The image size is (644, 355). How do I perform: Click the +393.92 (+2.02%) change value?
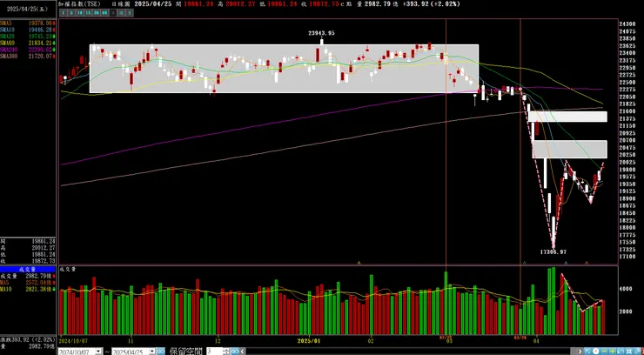click(432, 3)
